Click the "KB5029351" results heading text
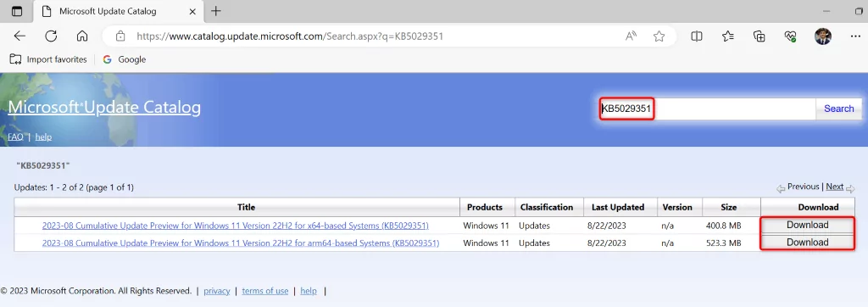Screen dimensions: 868x307 pyautogui.click(x=42, y=165)
